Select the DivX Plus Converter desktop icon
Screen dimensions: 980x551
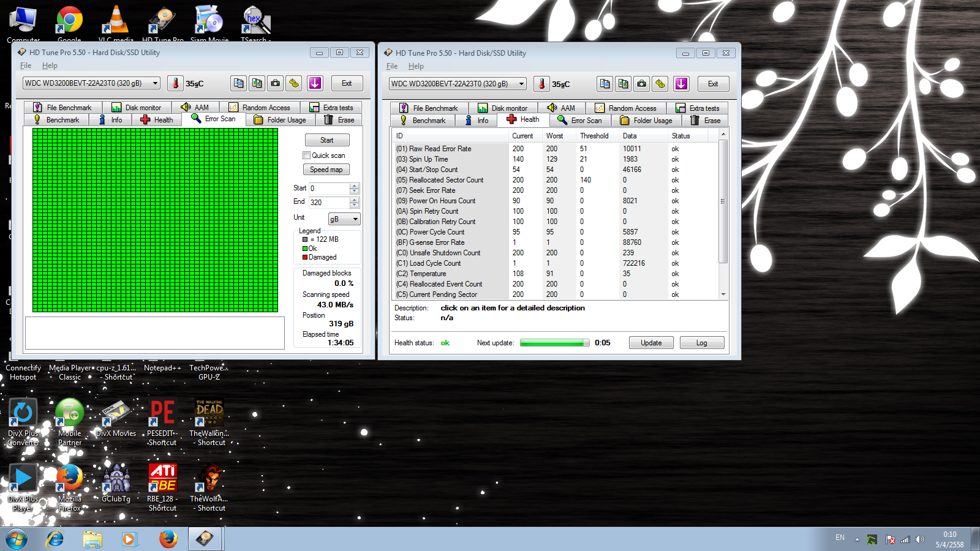point(23,422)
